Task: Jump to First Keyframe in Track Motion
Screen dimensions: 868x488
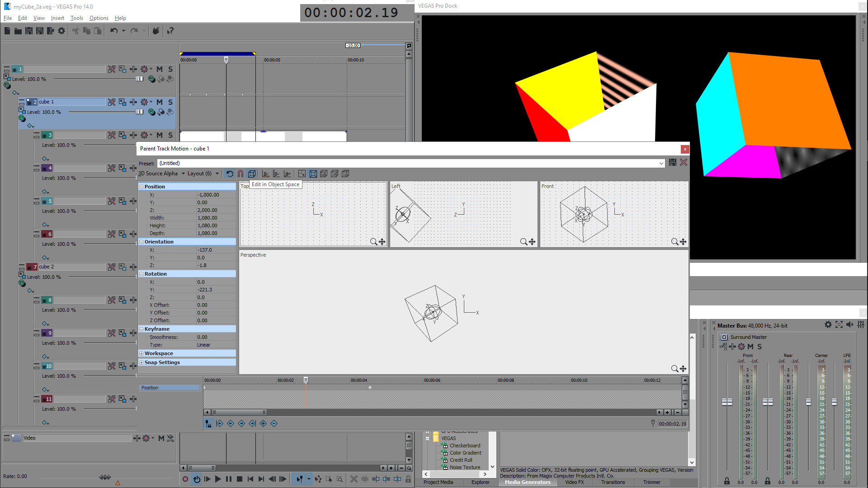Action: coord(220,423)
